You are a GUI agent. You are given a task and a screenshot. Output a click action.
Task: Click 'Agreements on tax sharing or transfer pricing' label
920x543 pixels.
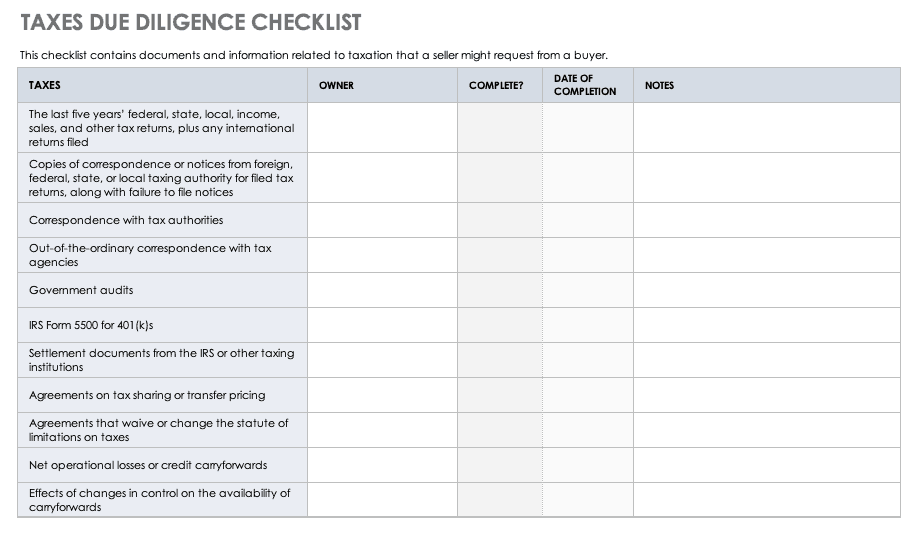pos(147,395)
